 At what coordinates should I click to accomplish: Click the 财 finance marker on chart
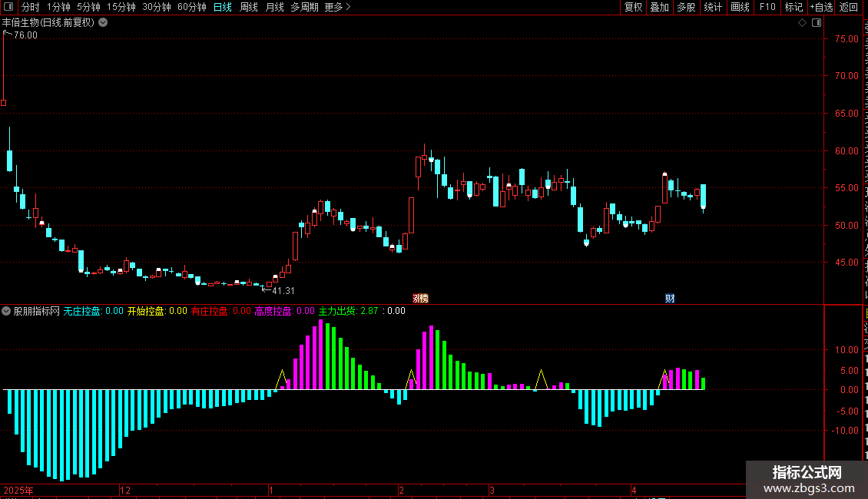point(670,299)
